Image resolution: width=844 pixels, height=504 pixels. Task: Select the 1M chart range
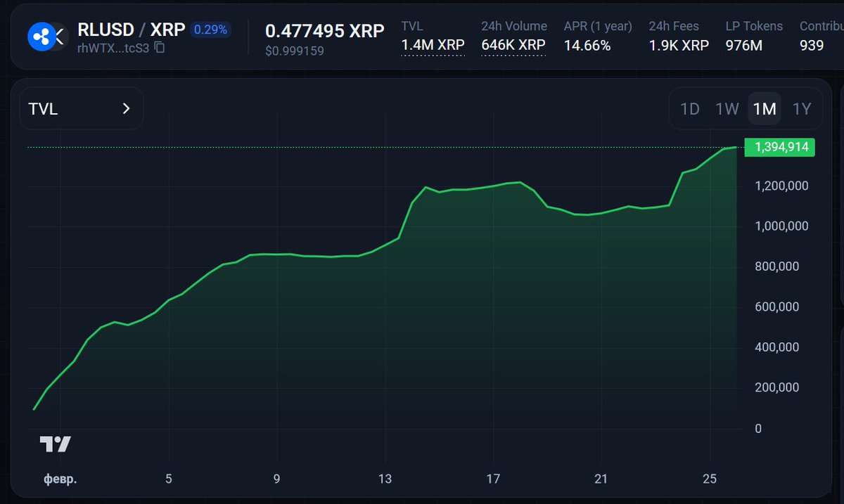coord(765,109)
